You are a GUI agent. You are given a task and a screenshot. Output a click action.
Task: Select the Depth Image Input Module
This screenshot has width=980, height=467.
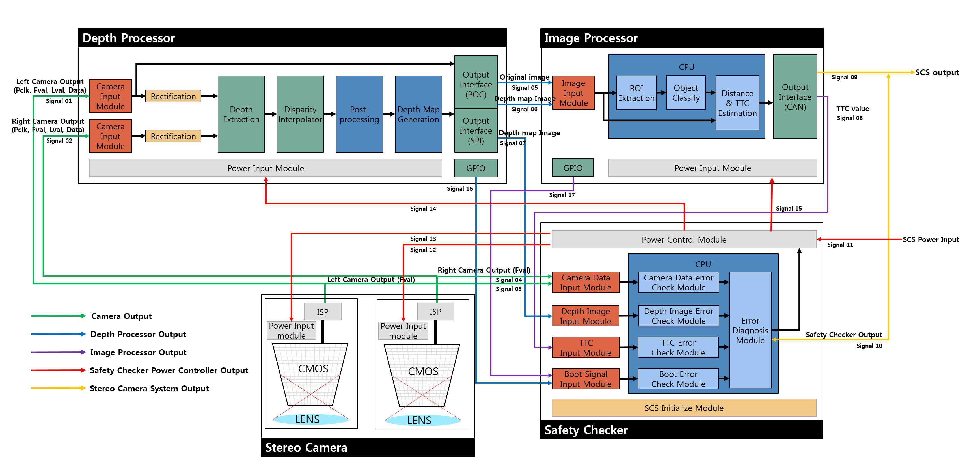586,316
